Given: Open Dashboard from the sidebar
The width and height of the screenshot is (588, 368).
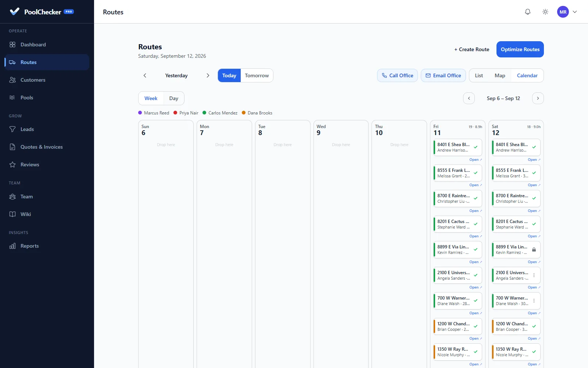Looking at the screenshot, I should 47,45.
